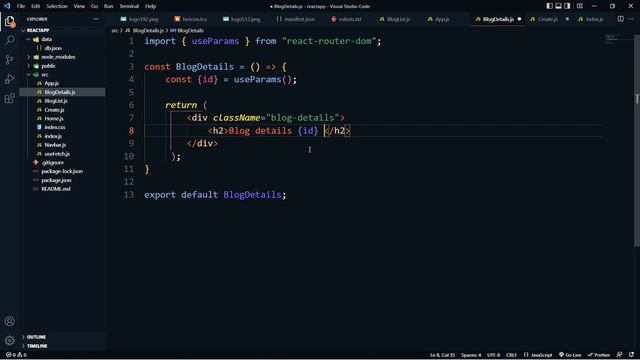This screenshot has width=640, height=360.
Task: Toggle bottom panel layout icon
Action: [558, 6]
